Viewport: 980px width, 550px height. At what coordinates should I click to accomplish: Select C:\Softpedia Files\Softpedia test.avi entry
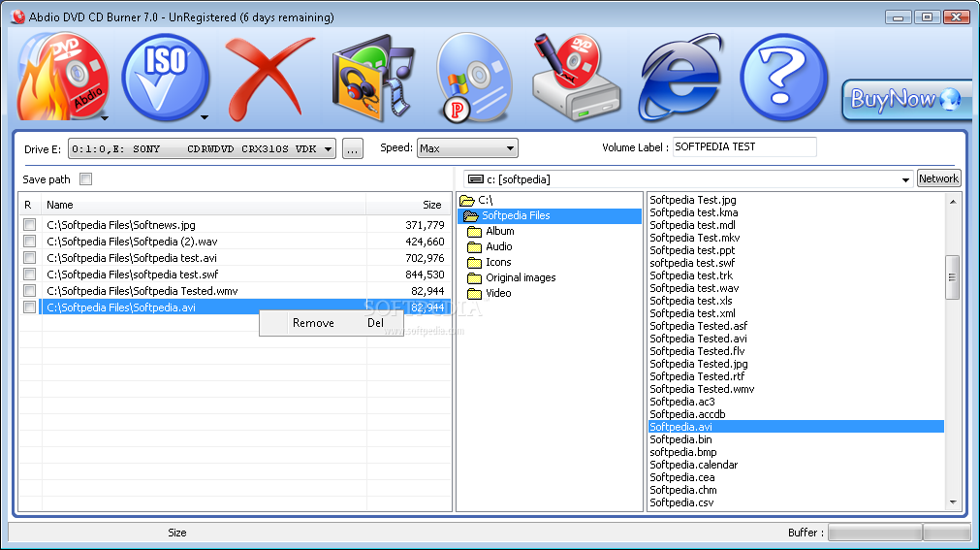132,258
